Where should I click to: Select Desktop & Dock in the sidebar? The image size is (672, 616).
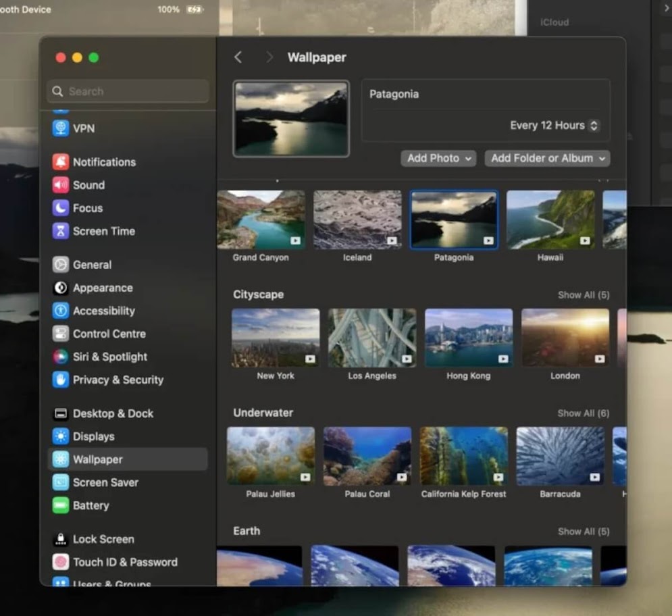point(113,413)
